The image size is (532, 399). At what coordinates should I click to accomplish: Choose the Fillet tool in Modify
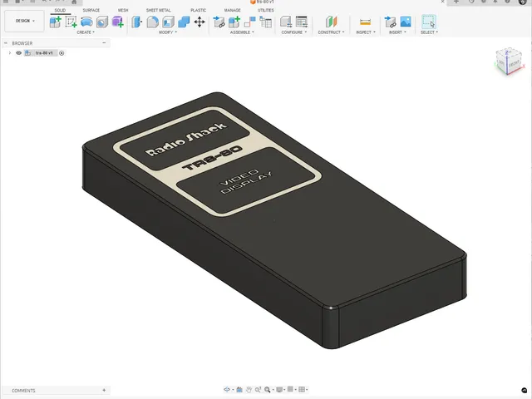152,22
